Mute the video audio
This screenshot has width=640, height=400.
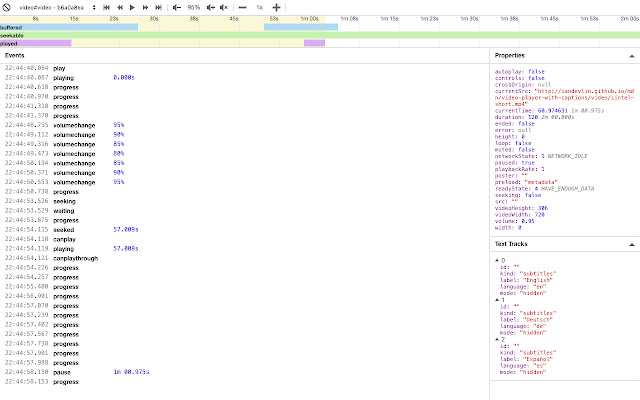click(225, 7)
